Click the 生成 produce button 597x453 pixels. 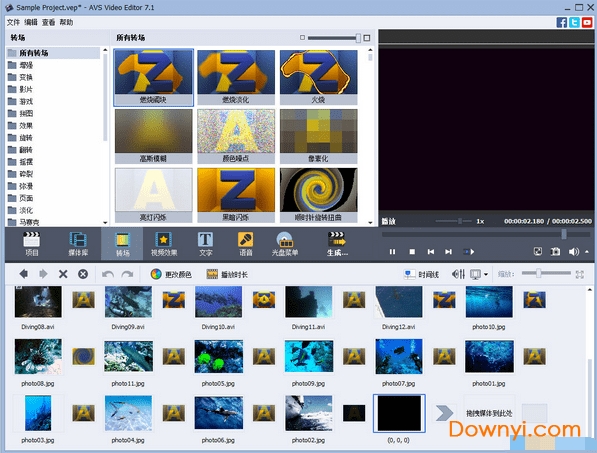(337, 244)
